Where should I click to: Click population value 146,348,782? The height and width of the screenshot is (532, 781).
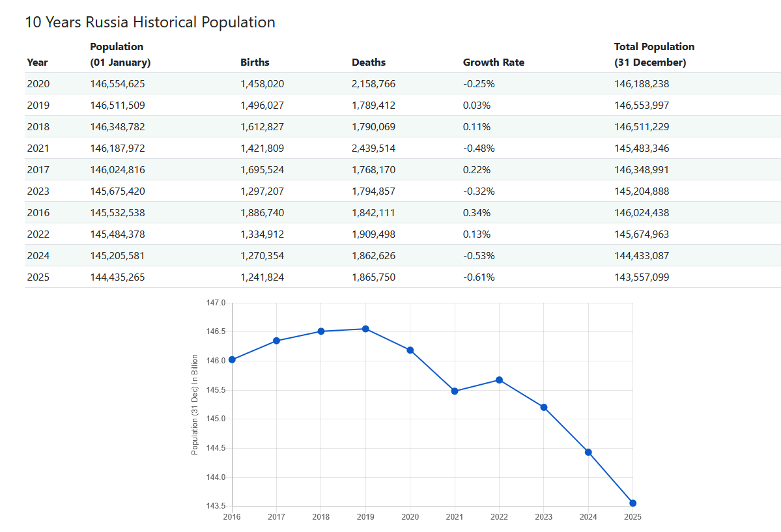click(117, 126)
